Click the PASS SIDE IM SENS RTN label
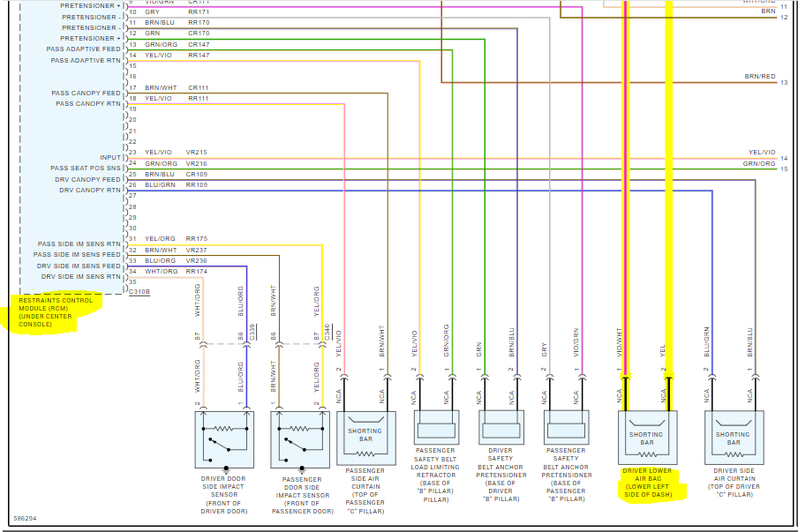Screen dimensions: 798x532 (x=79, y=244)
